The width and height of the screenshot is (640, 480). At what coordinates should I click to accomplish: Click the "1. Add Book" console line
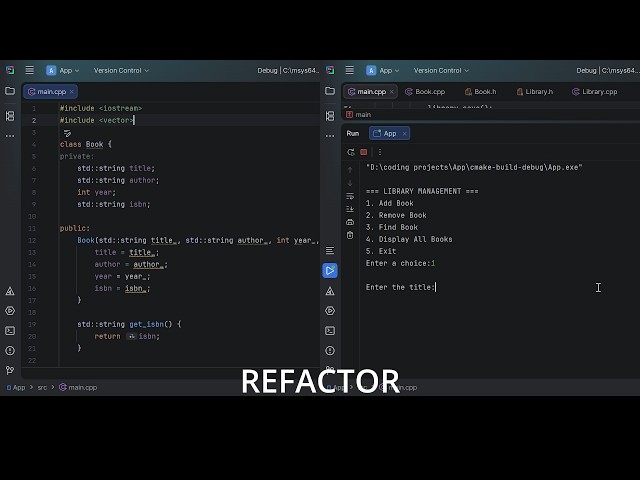(389, 203)
